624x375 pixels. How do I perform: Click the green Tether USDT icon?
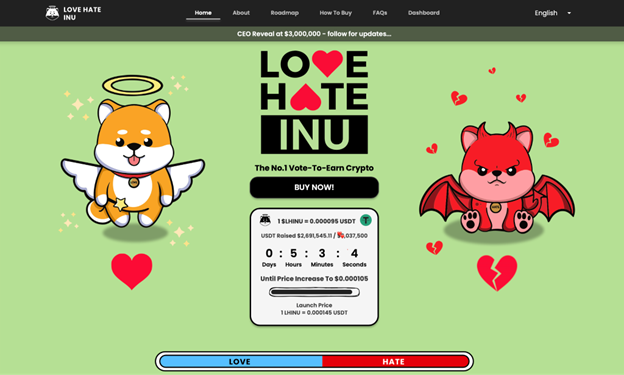click(366, 220)
